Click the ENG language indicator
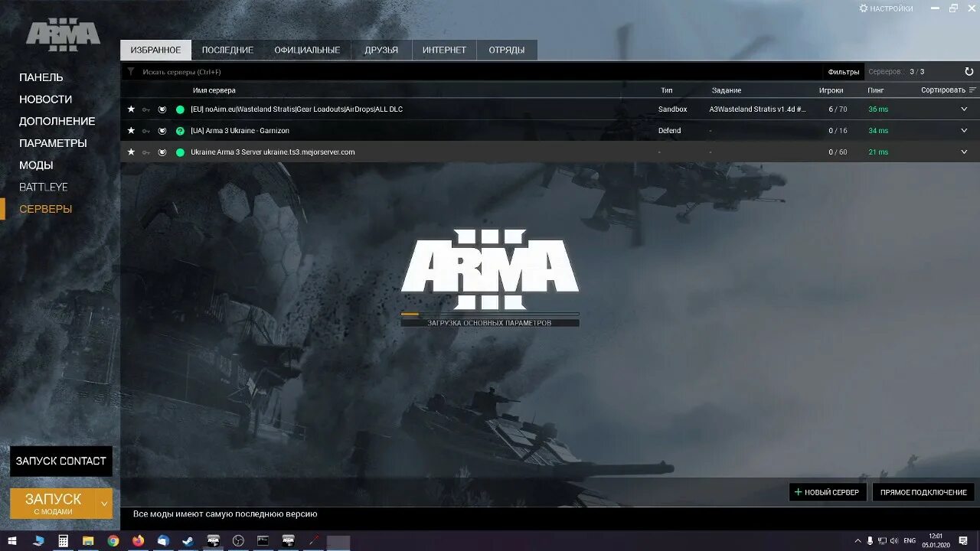The width and height of the screenshot is (980, 551). [x=910, y=540]
